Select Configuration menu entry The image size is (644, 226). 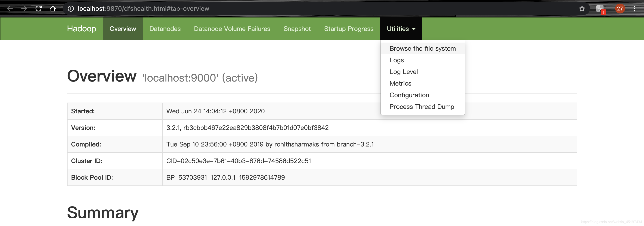pos(423,95)
